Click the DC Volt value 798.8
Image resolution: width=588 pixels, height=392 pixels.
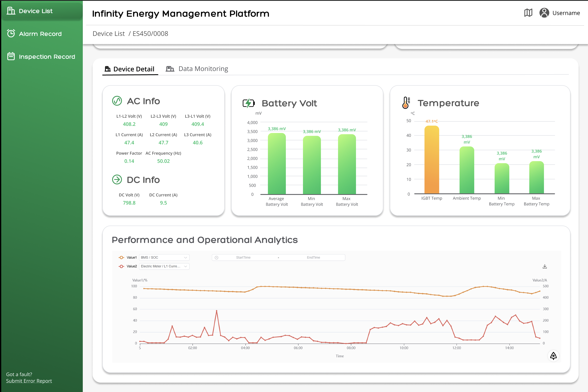pos(129,203)
